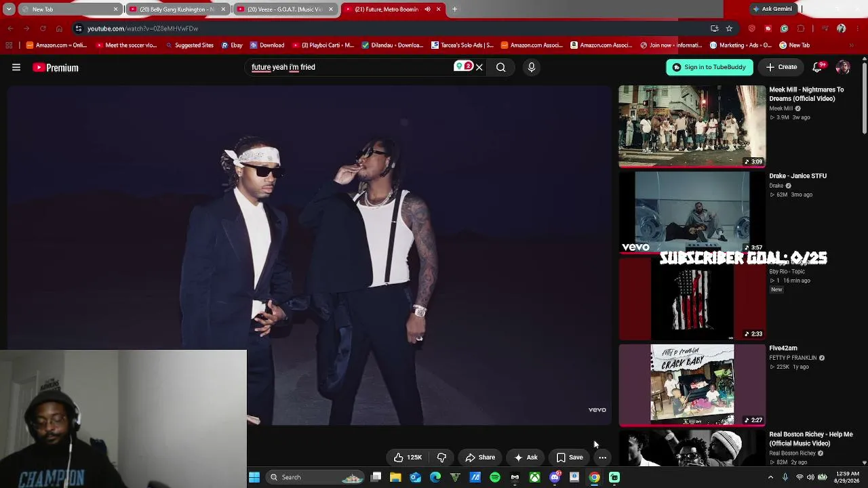This screenshot has width=868, height=488.
Task: Go to YouTube Premium home logo
Action: (x=56, y=68)
